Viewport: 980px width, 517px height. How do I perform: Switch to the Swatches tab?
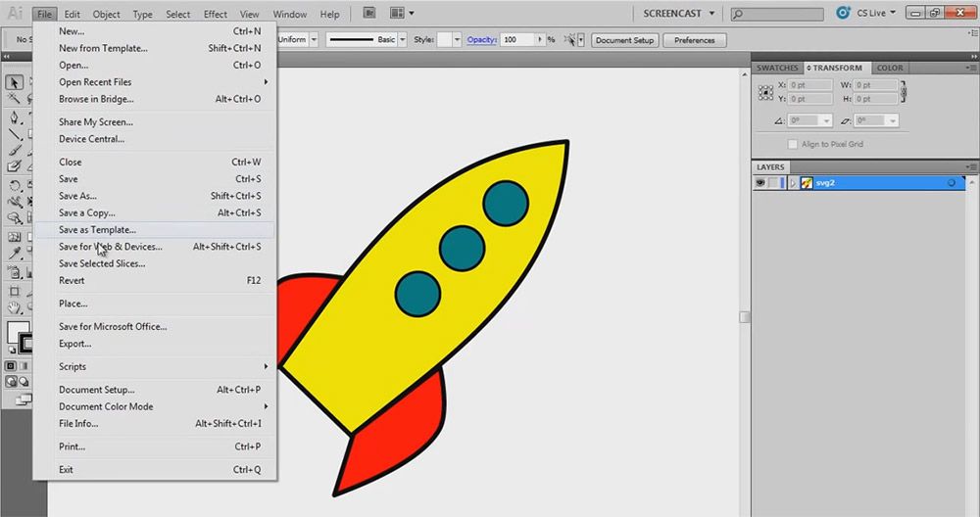coord(777,68)
